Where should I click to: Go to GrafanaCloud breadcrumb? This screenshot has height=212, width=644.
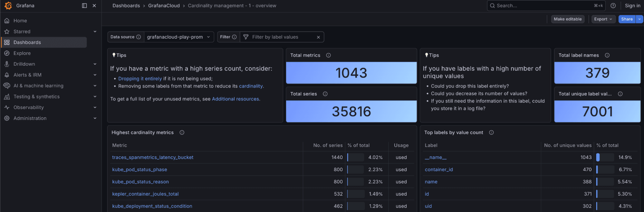164,5
